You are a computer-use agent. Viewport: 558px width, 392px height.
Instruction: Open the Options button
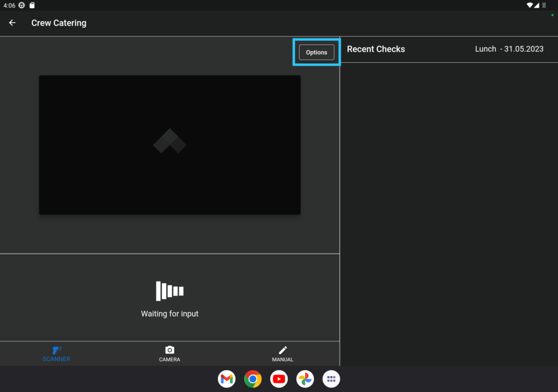pyautogui.click(x=317, y=52)
